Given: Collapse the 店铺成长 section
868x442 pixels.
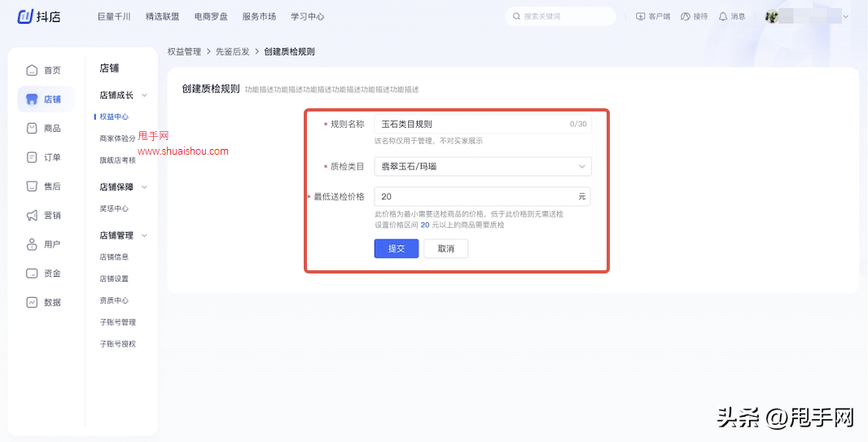Looking at the screenshot, I should (x=144, y=95).
